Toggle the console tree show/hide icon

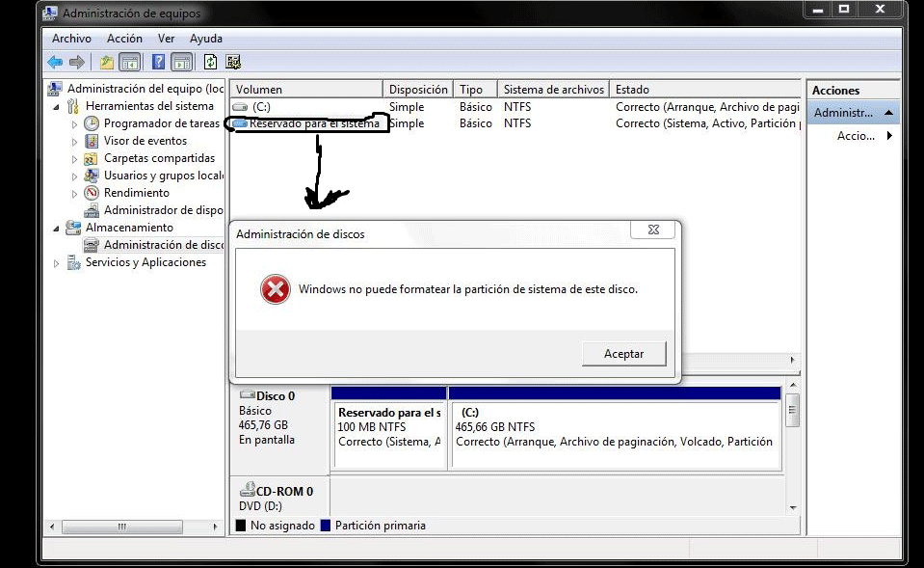point(130,62)
